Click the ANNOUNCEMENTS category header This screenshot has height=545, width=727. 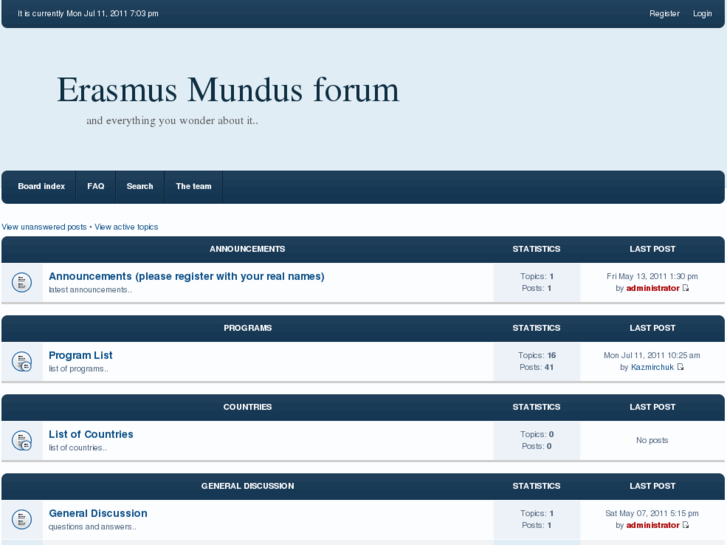(x=247, y=249)
